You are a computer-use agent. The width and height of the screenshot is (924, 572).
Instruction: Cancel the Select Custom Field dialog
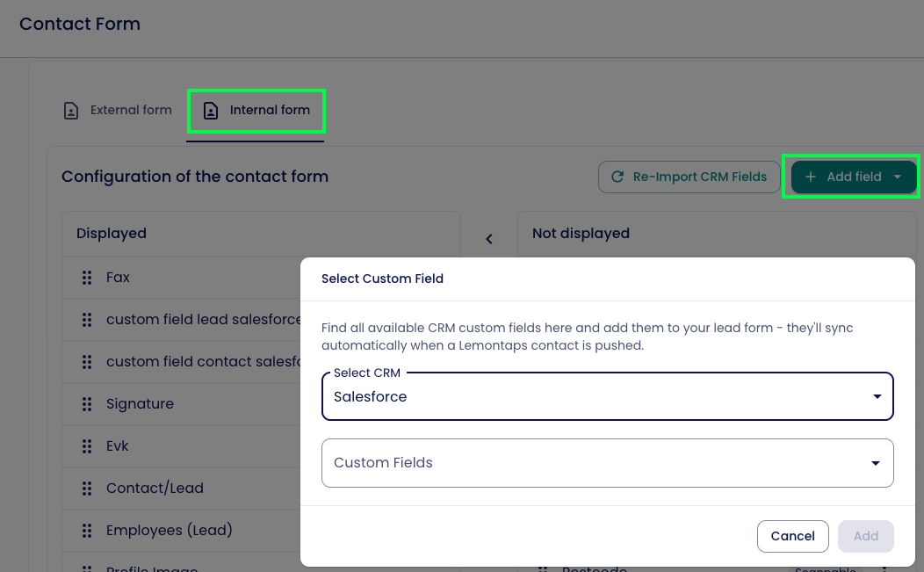coord(792,536)
